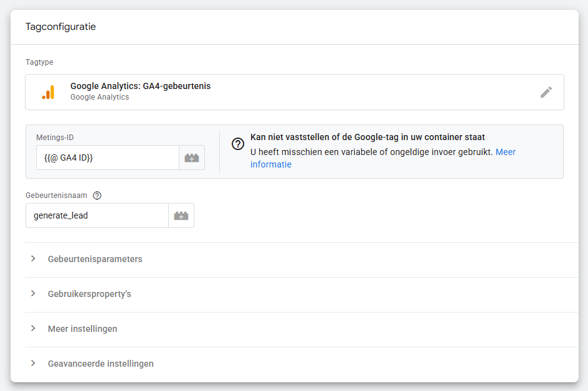
Task: Click the orange Google Analytics logo
Action: pyautogui.click(x=48, y=92)
